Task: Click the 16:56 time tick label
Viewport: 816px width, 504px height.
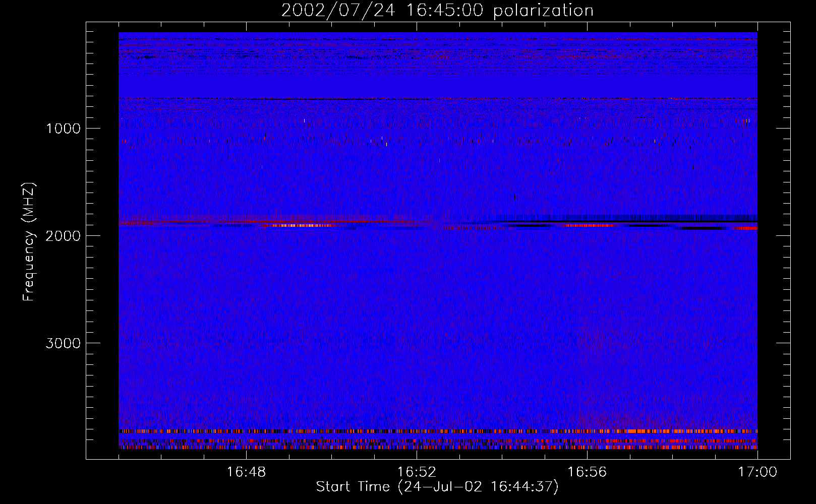Action: point(587,472)
